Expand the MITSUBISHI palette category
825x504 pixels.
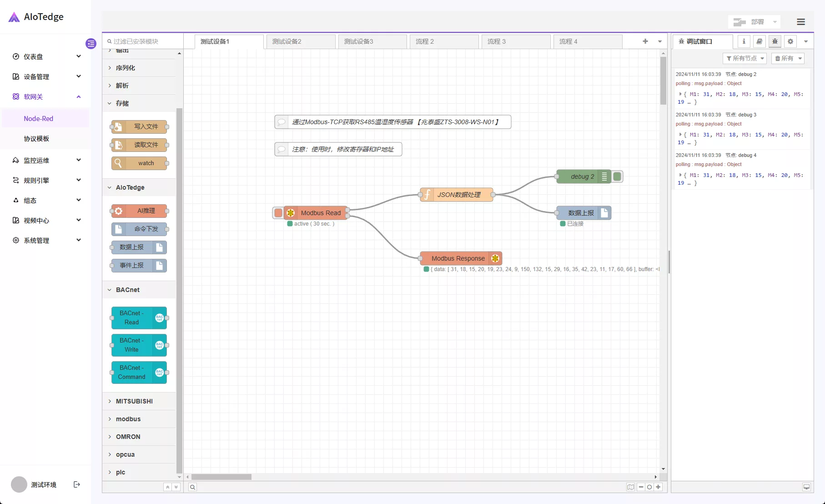point(134,401)
